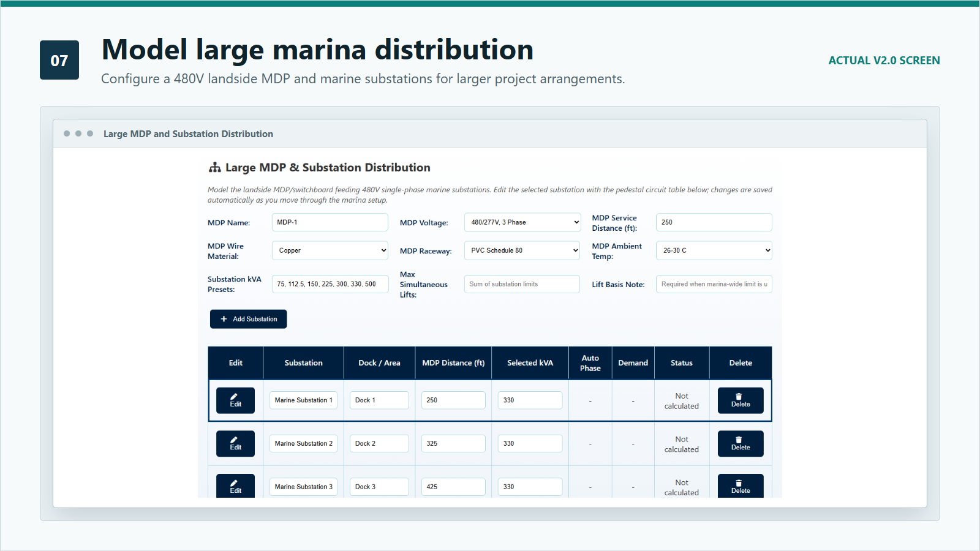
Task: Click the plus icon on Add Substation
Action: click(x=224, y=319)
